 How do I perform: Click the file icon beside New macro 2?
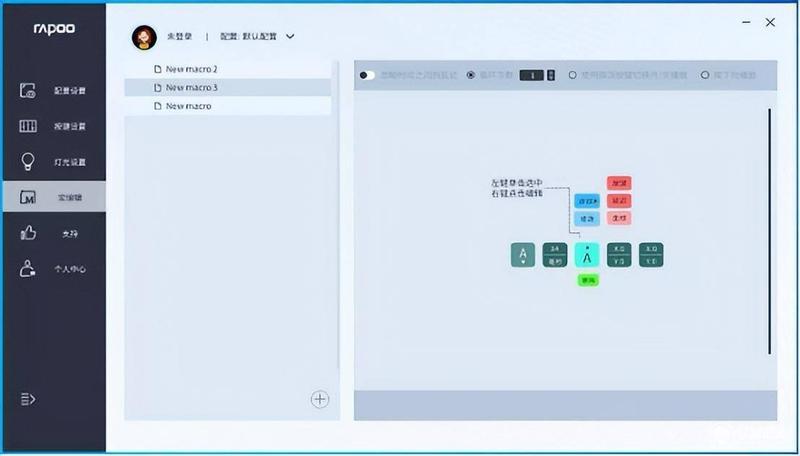point(158,69)
